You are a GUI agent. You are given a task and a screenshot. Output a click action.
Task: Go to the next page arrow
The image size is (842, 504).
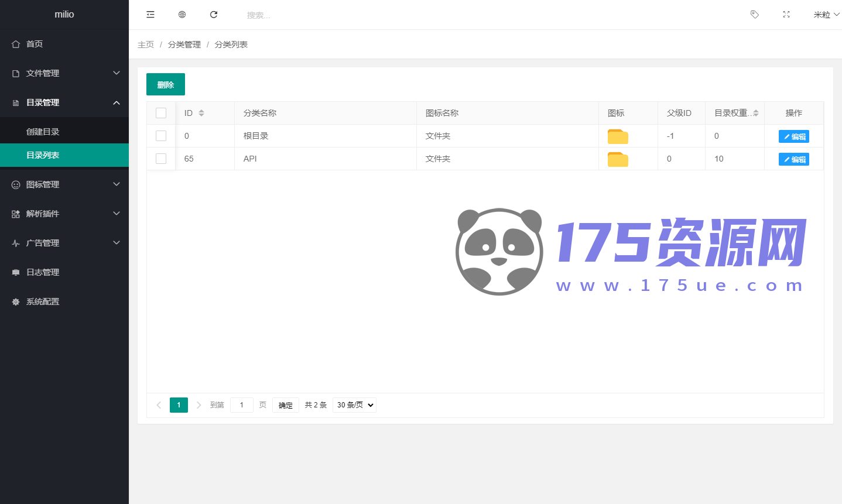pyautogui.click(x=198, y=405)
